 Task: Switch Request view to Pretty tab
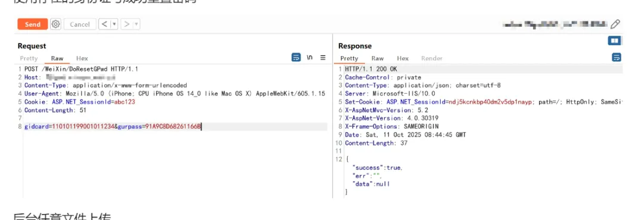pos(29,58)
